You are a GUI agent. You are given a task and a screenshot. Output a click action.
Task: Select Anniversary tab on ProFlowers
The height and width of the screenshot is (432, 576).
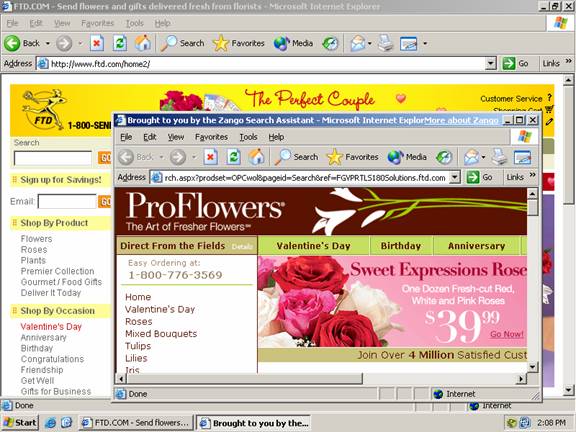click(x=476, y=246)
